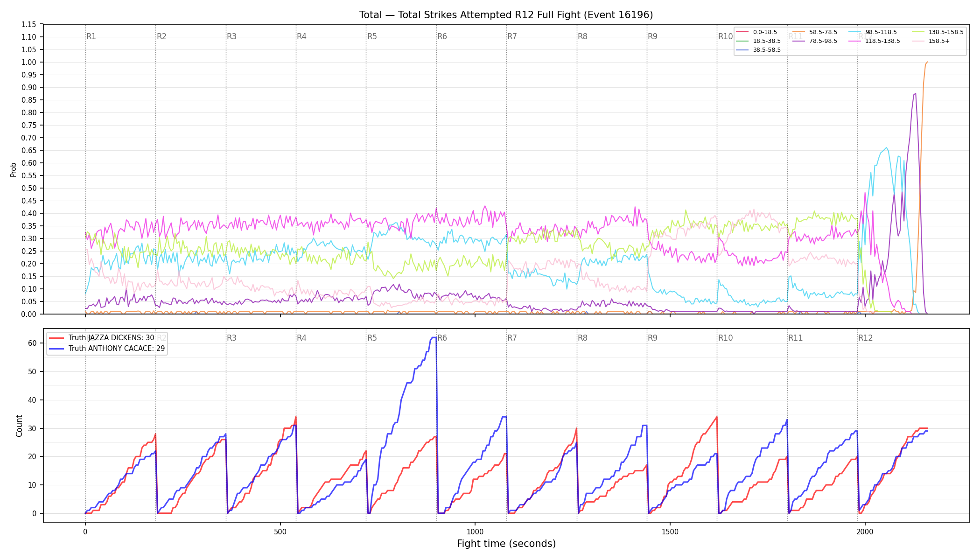Click the Prob y-axis label

pyautogui.click(x=14, y=169)
